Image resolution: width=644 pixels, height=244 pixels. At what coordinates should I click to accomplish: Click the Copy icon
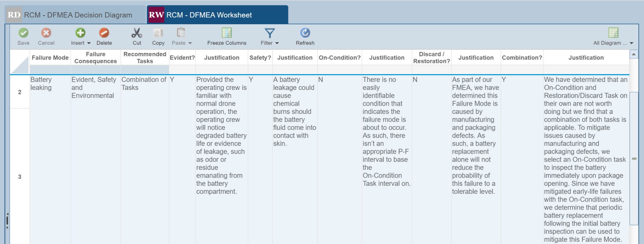pos(158,33)
